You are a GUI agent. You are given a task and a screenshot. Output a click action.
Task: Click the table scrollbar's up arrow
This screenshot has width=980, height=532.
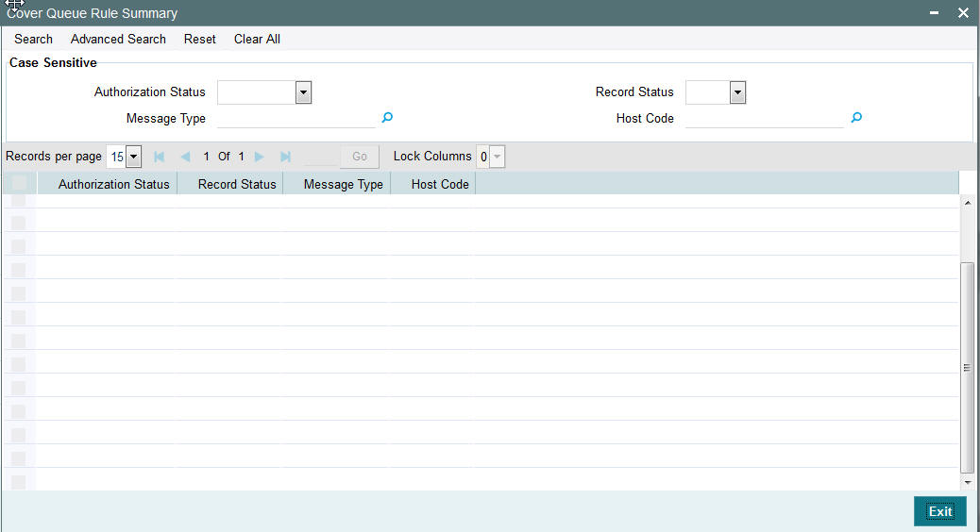point(968,203)
